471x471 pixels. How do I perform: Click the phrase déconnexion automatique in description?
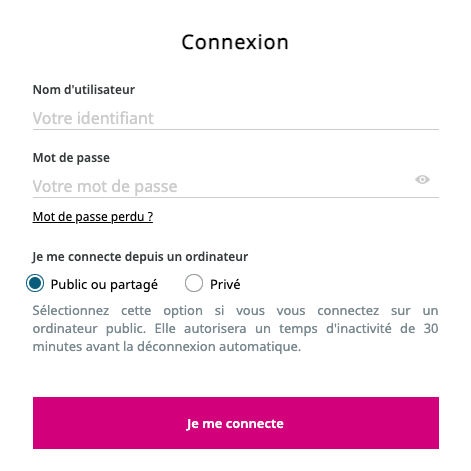point(219,347)
